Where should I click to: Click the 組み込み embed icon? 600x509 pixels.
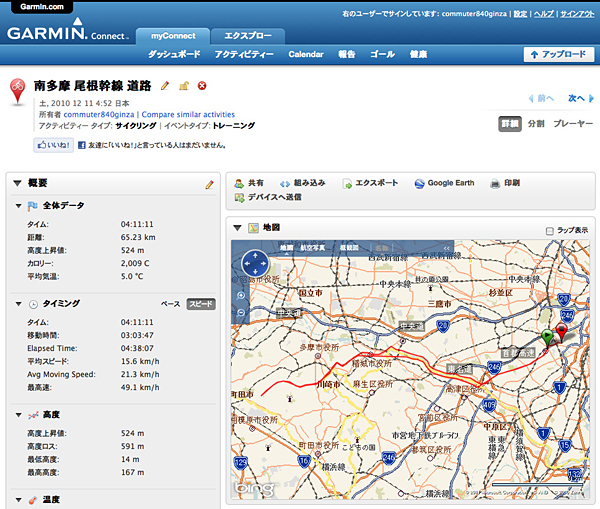point(285,184)
